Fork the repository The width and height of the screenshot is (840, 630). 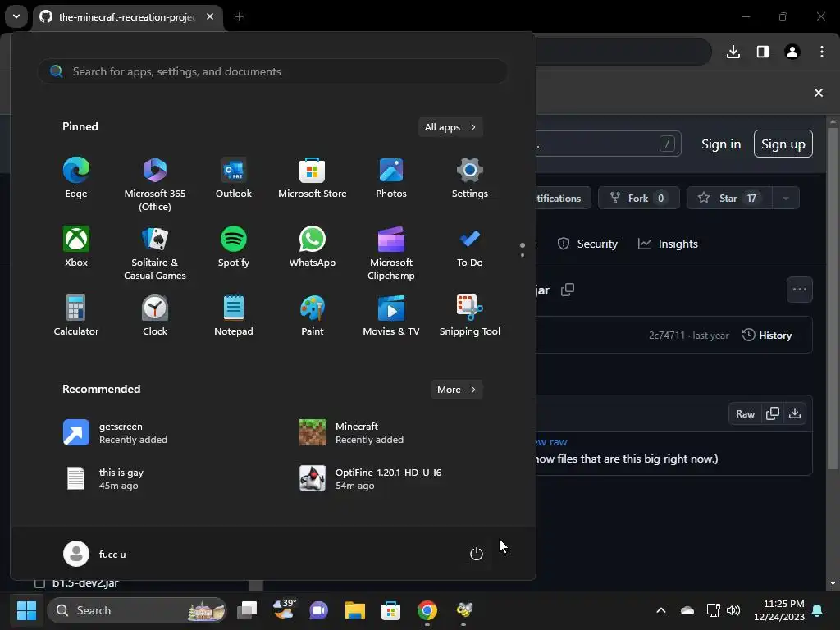pyautogui.click(x=638, y=199)
